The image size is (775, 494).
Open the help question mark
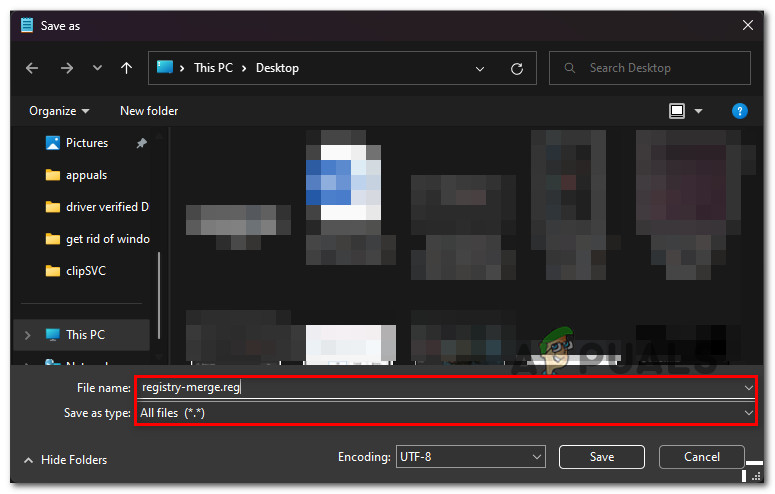[739, 111]
